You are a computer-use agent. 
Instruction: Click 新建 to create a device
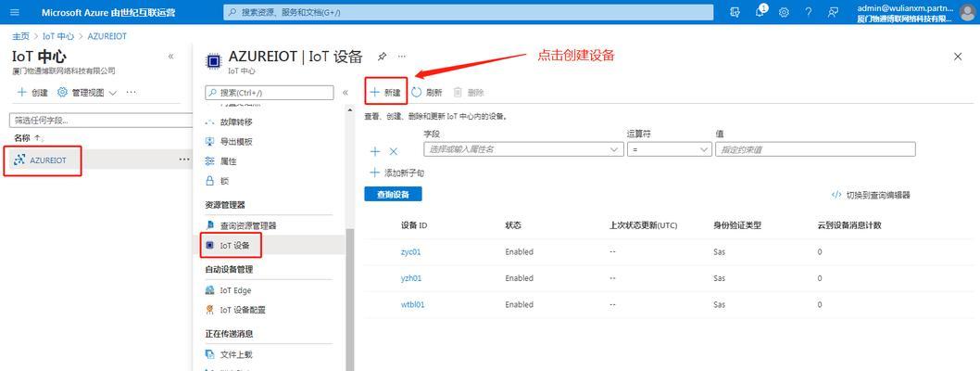[385, 92]
